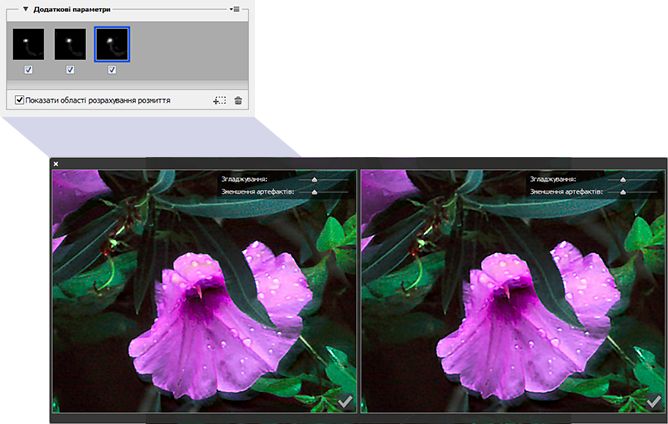
Task: Click the Додаткові параметри section title
Action: pos(72,9)
